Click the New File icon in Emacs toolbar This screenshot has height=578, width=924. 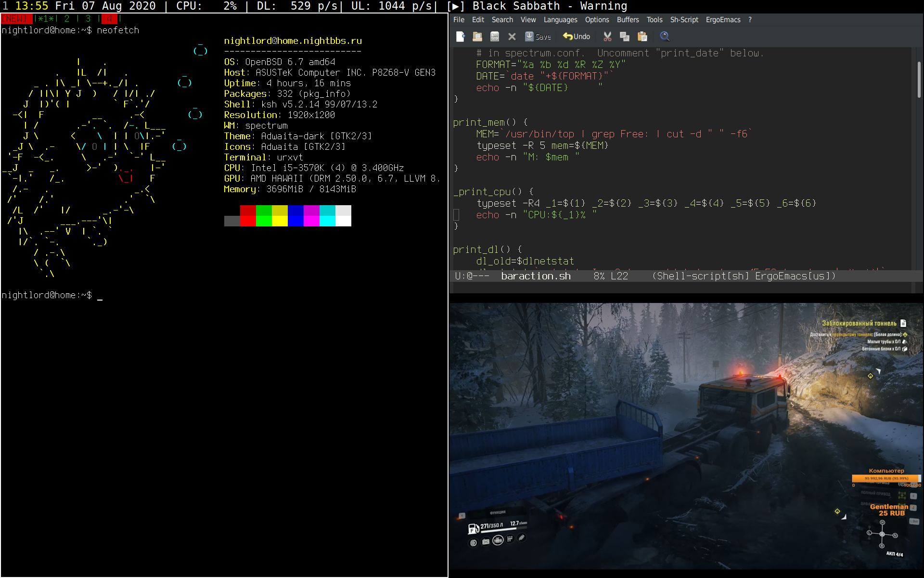461,37
